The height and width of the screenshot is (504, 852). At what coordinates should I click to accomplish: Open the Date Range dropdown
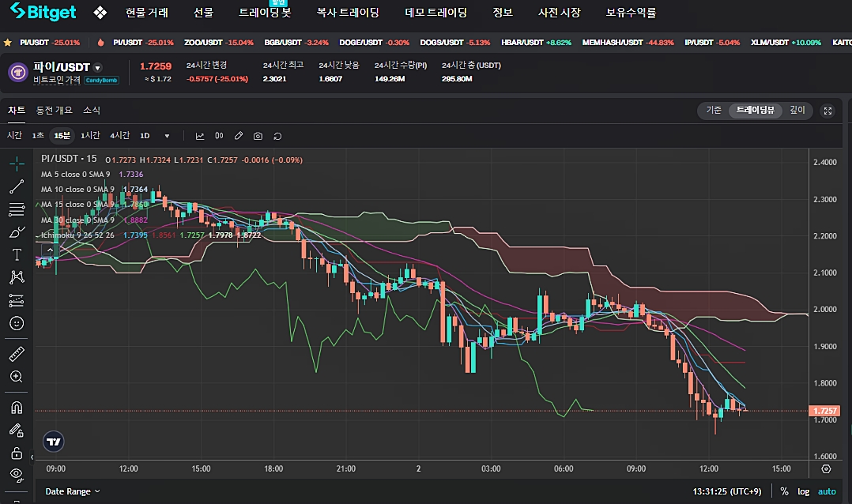coord(72,491)
